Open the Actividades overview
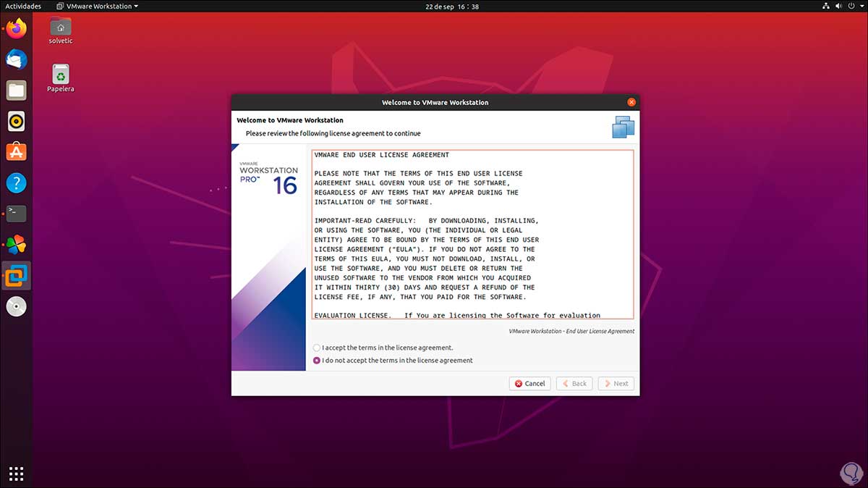This screenshot has width=868, height=488. coord(23,7)
